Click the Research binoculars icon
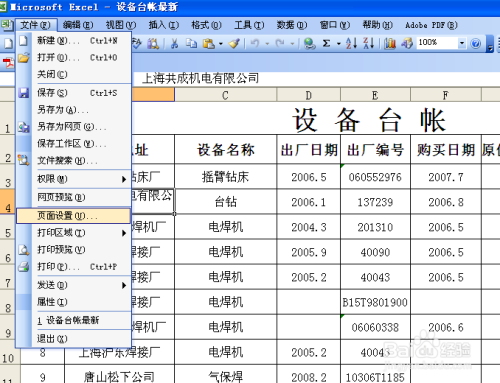This screenshot has height=383, width=500. (153, 43)
